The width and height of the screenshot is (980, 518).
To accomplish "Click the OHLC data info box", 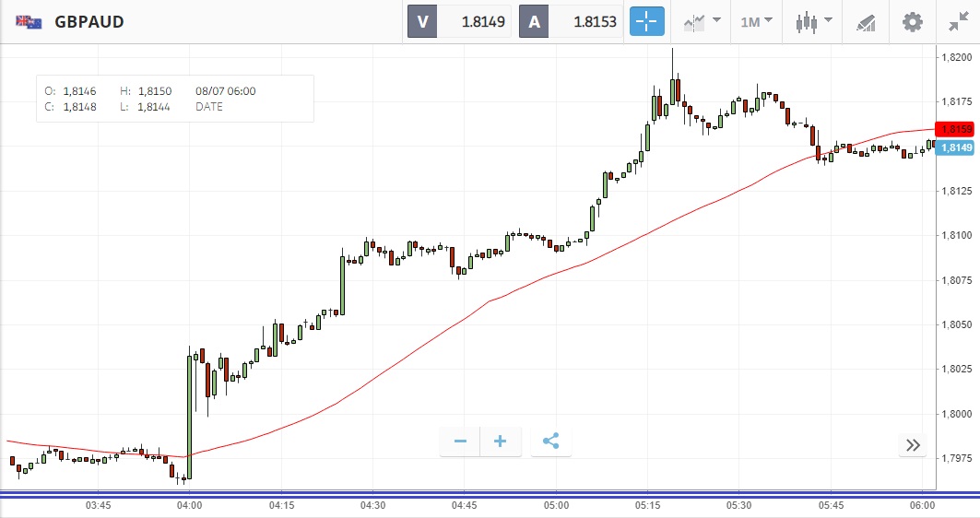I will (x=175, y=99).
